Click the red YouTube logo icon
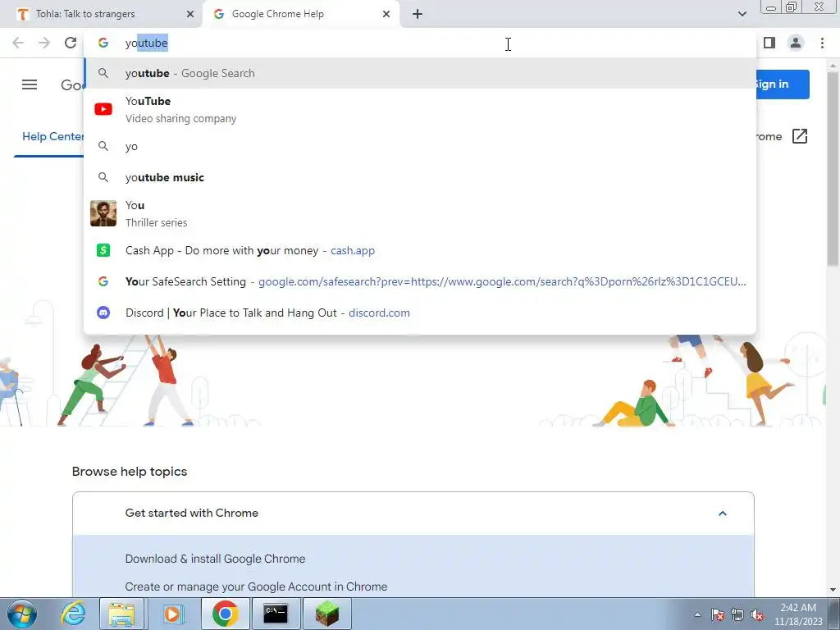Viewport: 840px width, 630px height. pos(103,109)
